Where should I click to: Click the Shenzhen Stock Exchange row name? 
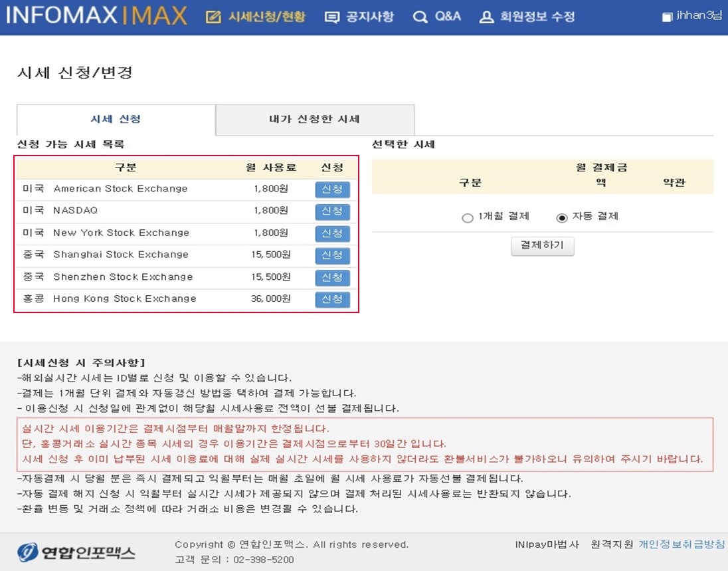(x=123, y=277)
